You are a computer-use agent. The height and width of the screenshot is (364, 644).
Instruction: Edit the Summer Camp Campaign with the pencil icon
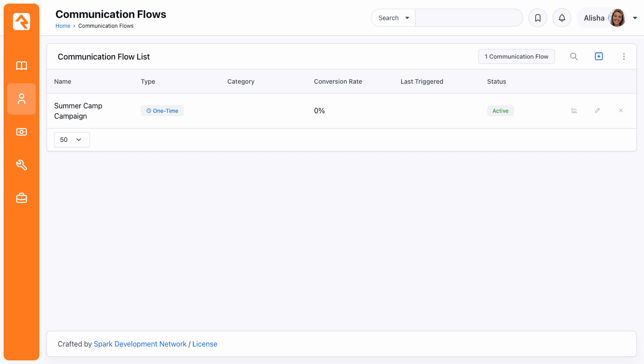pyautogui.click(x=597, y=110)
